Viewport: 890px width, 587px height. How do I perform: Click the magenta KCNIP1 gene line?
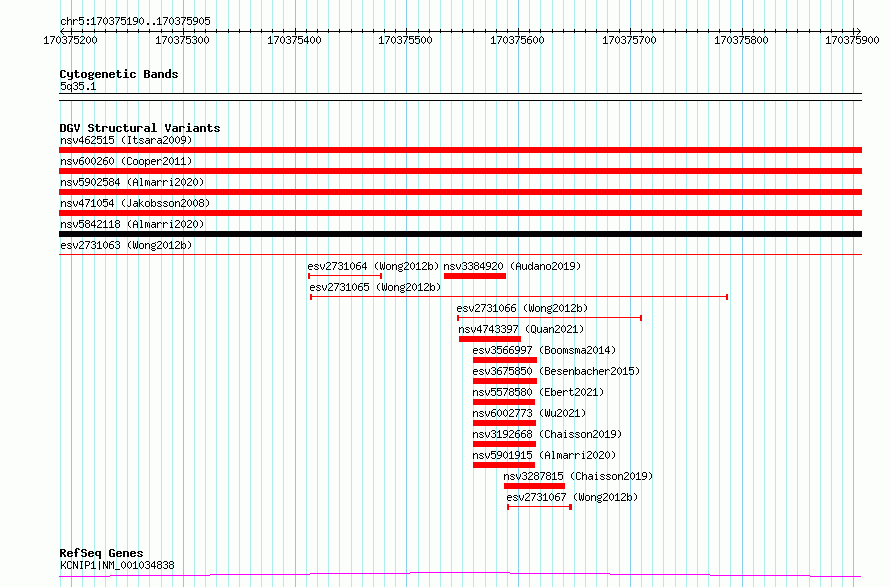460,575
